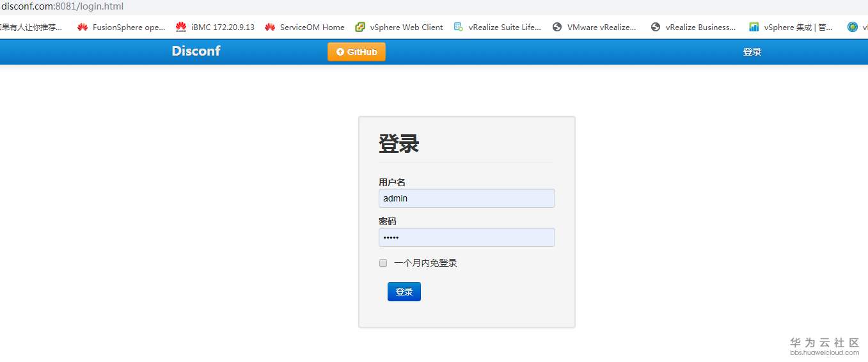Click the chart favicon beside vSphere 集成
Viewport: 868px width, 362px height.
754,27
